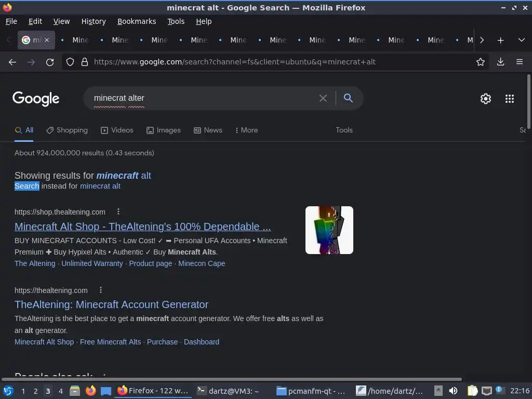The height and width of the screenshot is (399, 532).
Task: Launch Firefox from the panel quick launcher
Action: 90,391
